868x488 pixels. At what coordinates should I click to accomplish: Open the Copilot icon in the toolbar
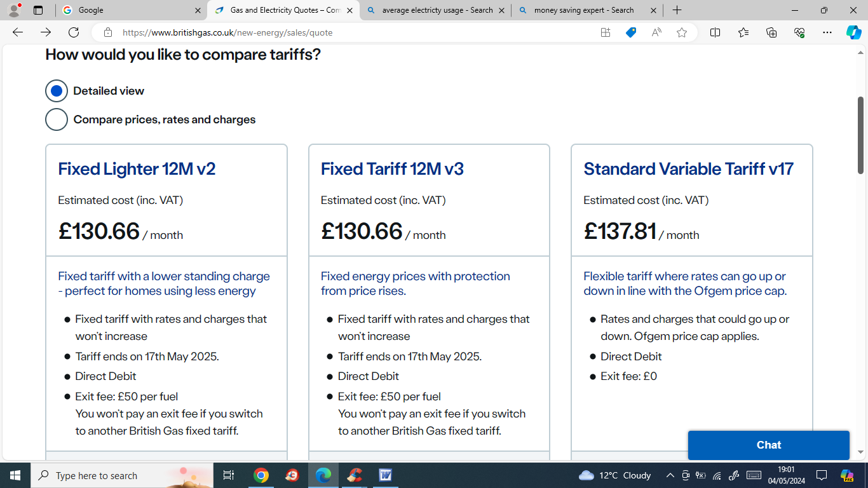(x=853, y=32)
